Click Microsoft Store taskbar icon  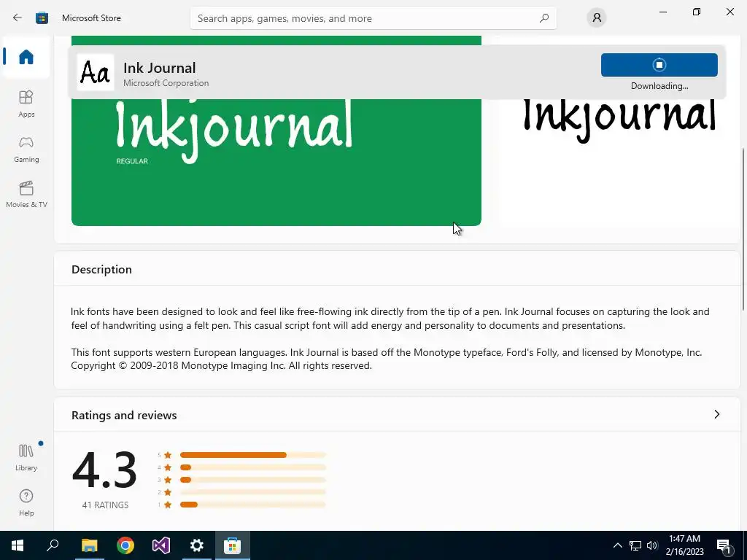[x=233, y=545]
